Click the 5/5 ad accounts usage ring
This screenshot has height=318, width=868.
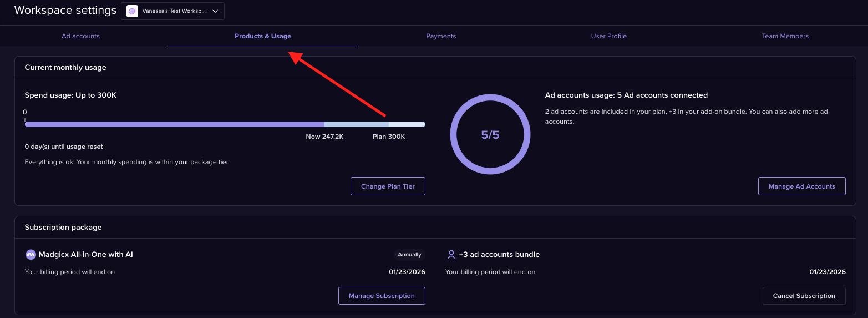click(490, 134)
